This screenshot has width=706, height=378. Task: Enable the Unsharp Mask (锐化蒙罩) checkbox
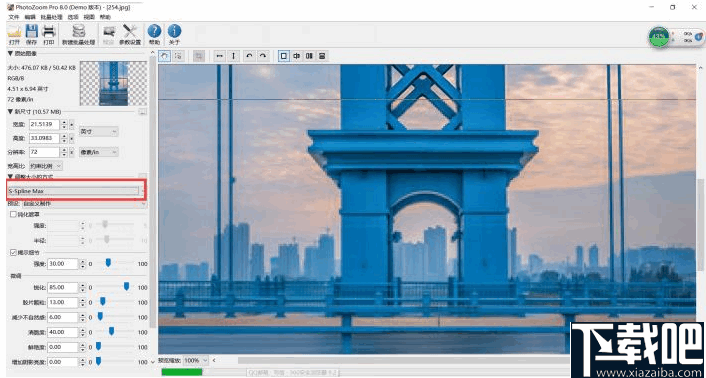pos(13,215)
